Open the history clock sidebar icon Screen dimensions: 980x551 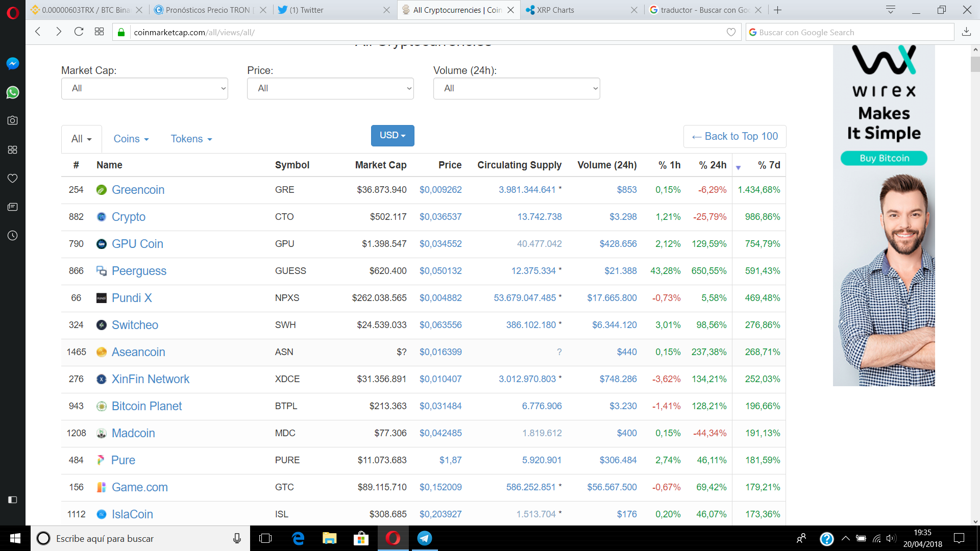click(x=13, y=236)
